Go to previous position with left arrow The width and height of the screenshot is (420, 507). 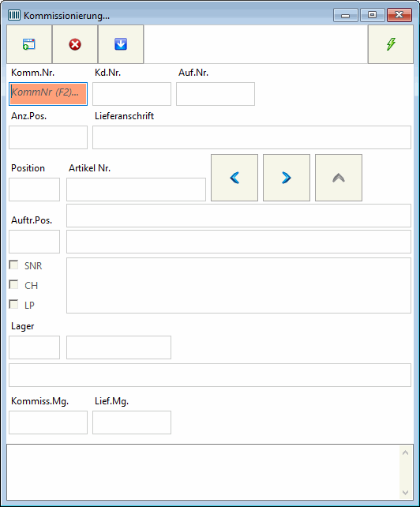click(234, 178)
